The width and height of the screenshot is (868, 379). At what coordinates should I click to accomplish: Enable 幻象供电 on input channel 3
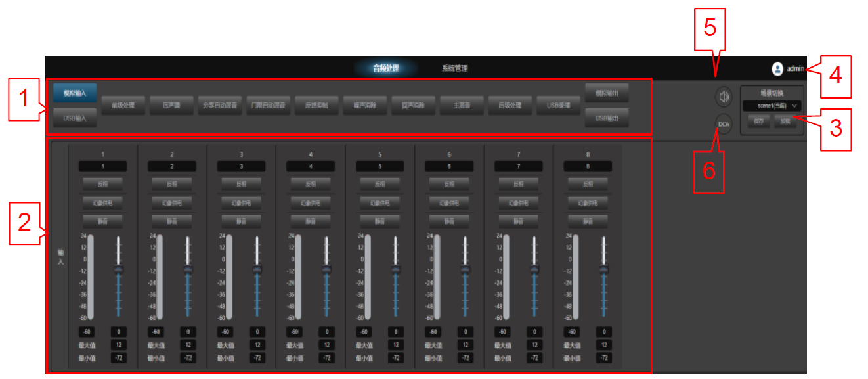[242, 203]
